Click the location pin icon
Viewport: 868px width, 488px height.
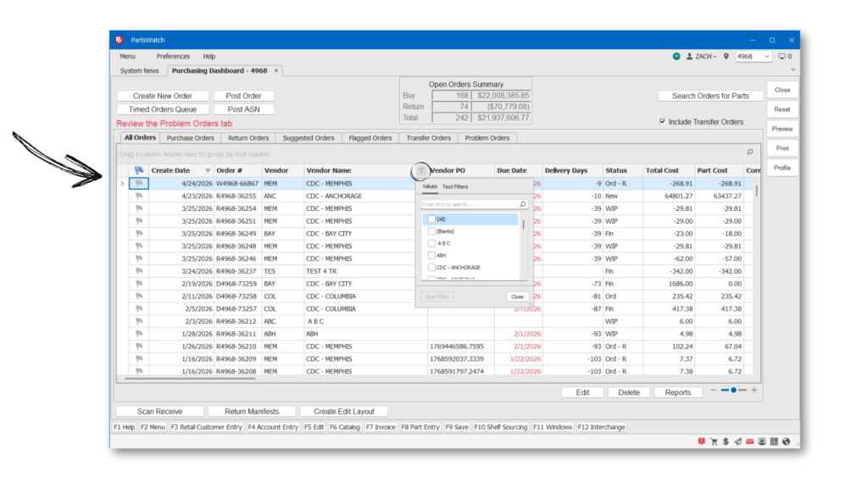point(726,57)
